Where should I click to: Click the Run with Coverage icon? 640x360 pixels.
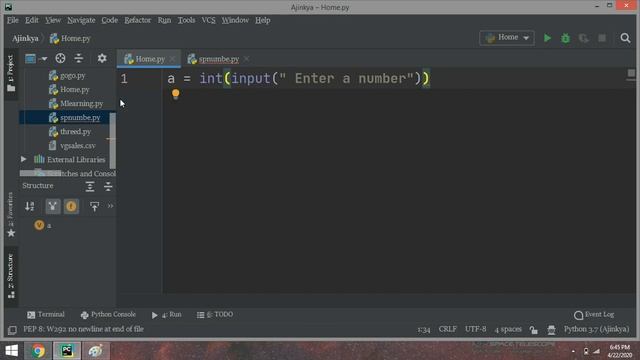[584, 38]
